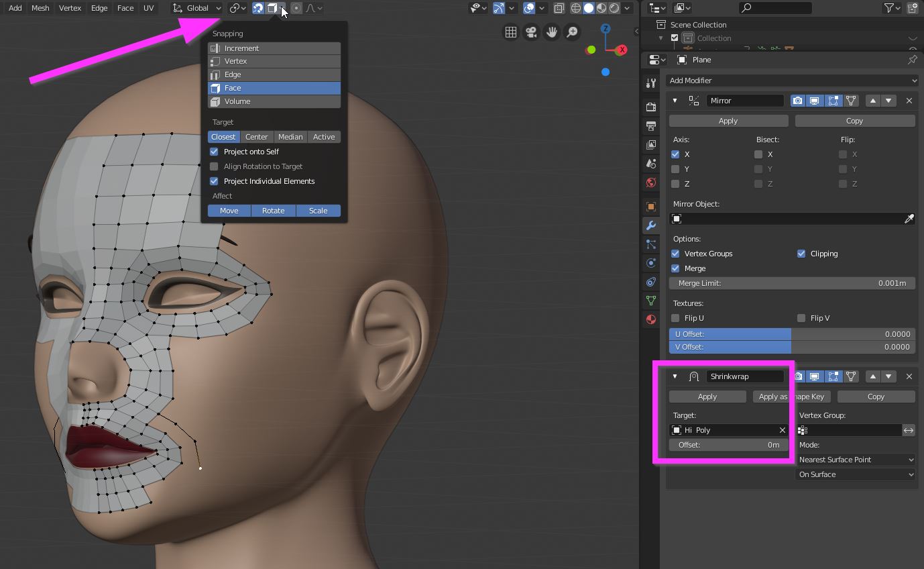Toggle viewport gizmos button
The height and width of the screenshot is (569, 924).
(499, 8)
